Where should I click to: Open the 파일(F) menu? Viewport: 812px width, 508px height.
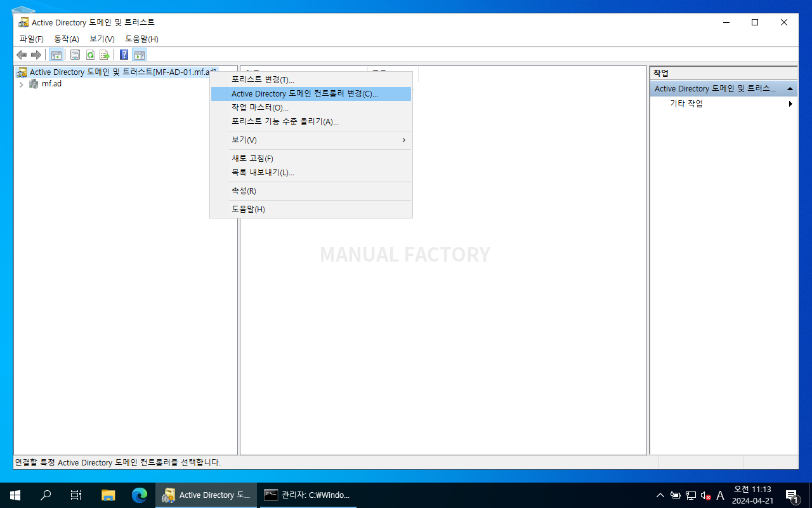pos(32,39)
